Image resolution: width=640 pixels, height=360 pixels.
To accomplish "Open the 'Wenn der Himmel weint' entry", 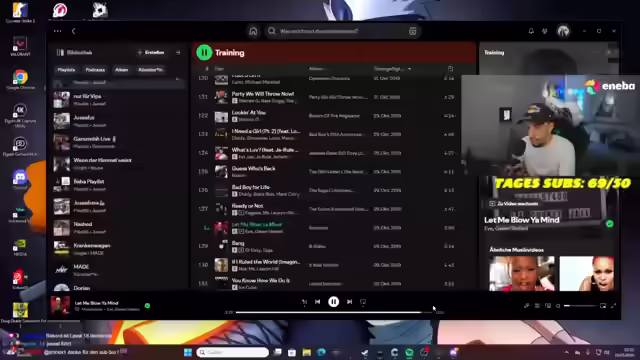I will pos(118,164).
